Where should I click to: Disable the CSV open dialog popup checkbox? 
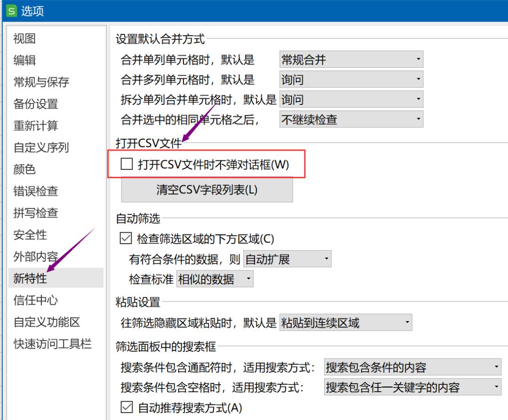126,163
